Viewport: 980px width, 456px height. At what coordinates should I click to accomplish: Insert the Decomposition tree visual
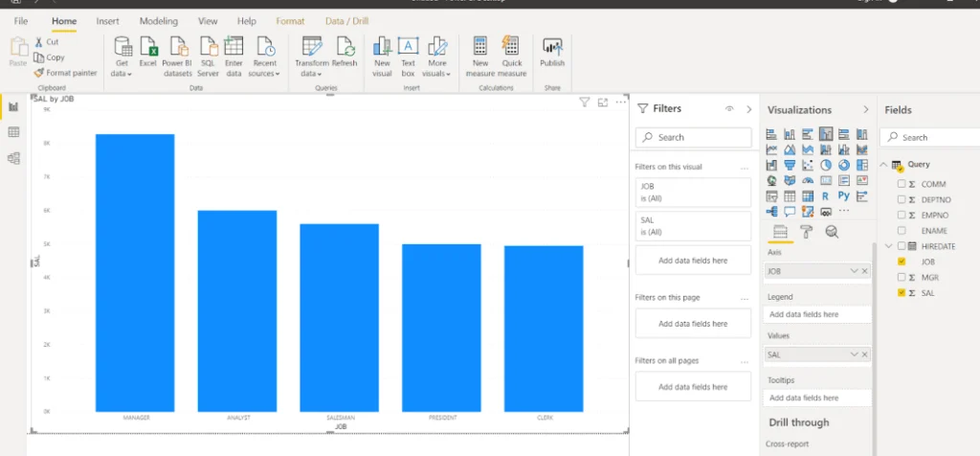pyautogui.click(x=771, y=212)
